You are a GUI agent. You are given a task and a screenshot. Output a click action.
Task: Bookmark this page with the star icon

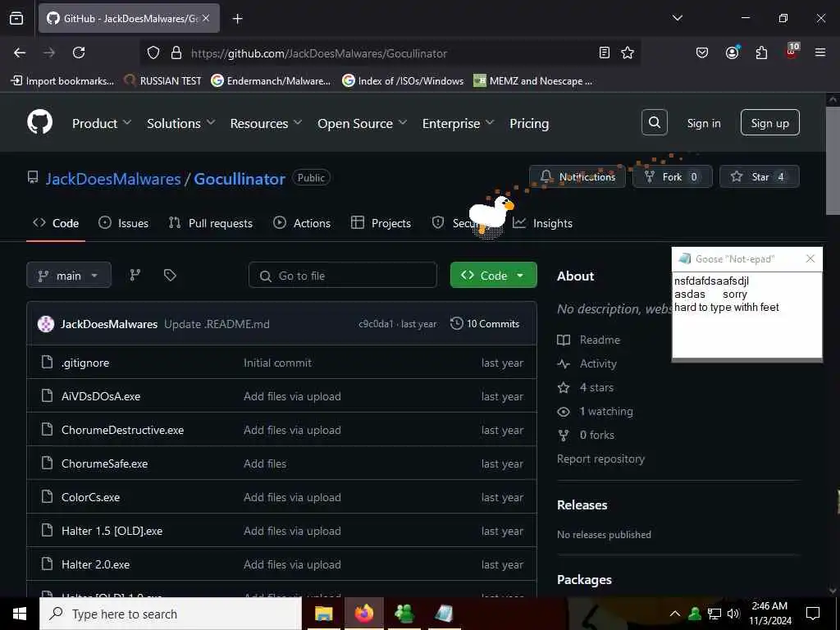(628, 52)
